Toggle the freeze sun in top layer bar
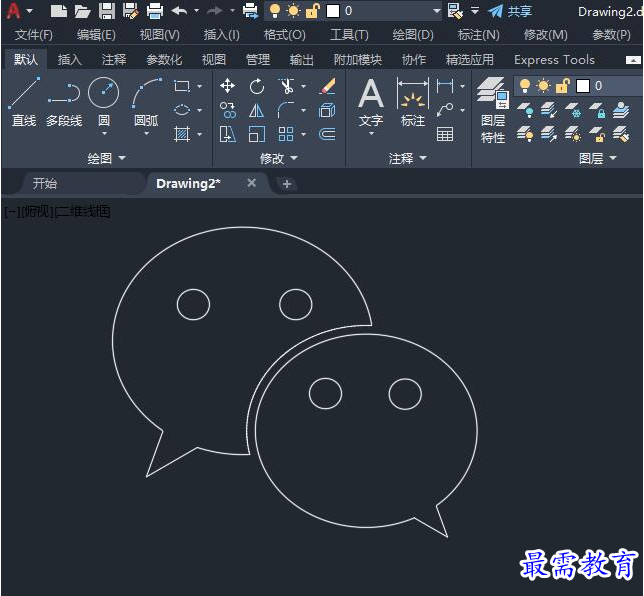 pyautogui.click(x=294, y=11)
